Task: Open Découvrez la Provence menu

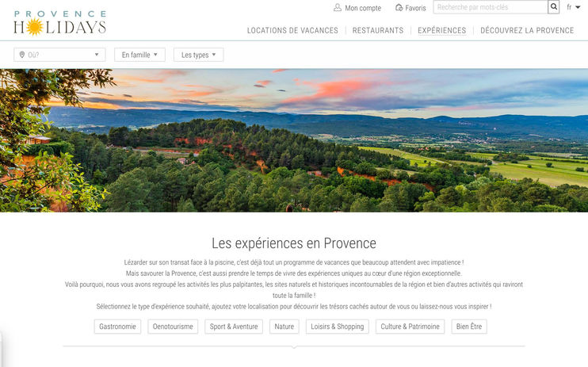Action: pyautogui.click(x=527, y=30)
